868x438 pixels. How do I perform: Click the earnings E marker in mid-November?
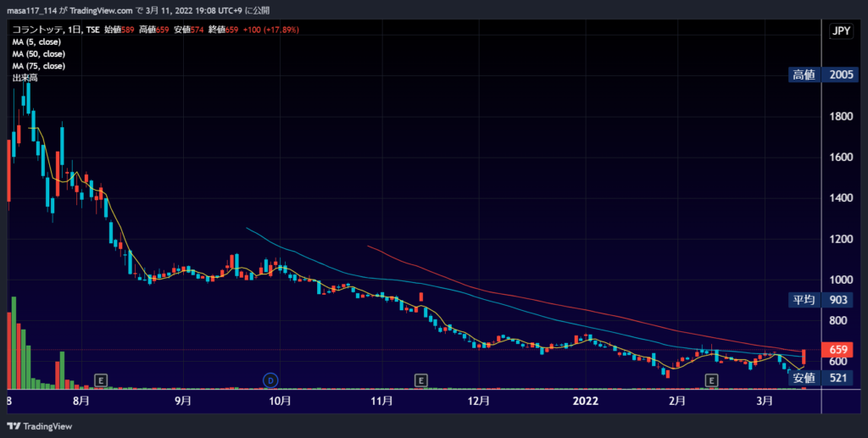click(420, 380)
